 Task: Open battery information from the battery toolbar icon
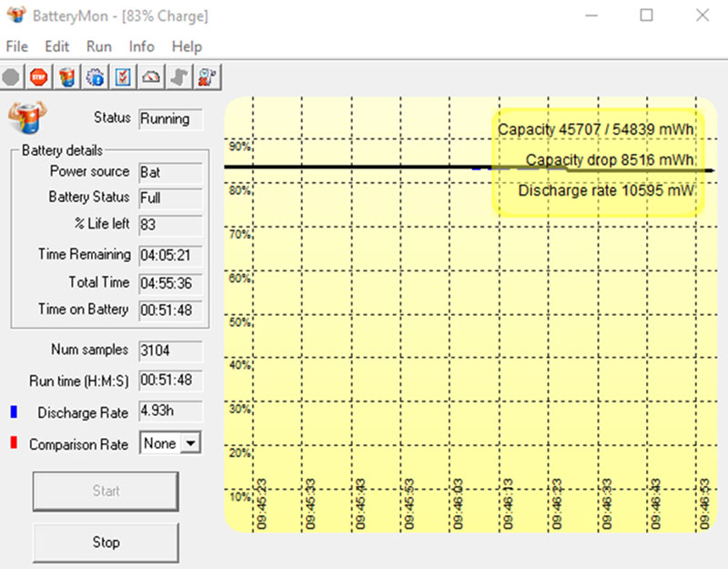(x=66, y=77)
